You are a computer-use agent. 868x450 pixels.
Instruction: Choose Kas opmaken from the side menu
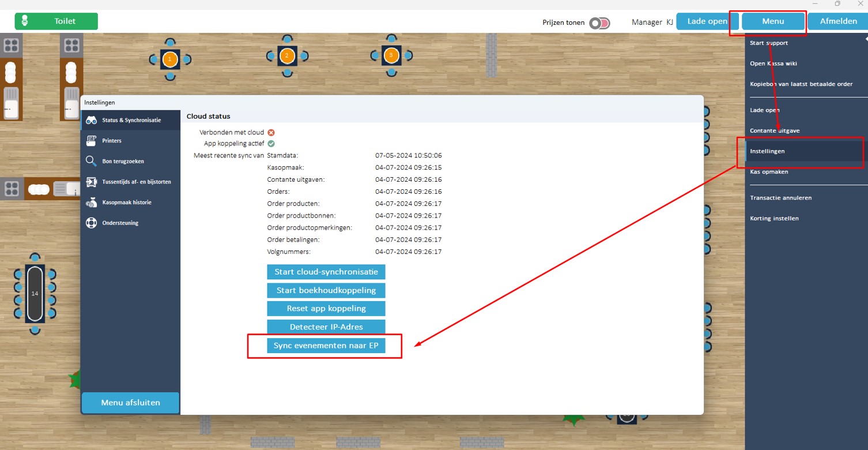click(769, 172)
